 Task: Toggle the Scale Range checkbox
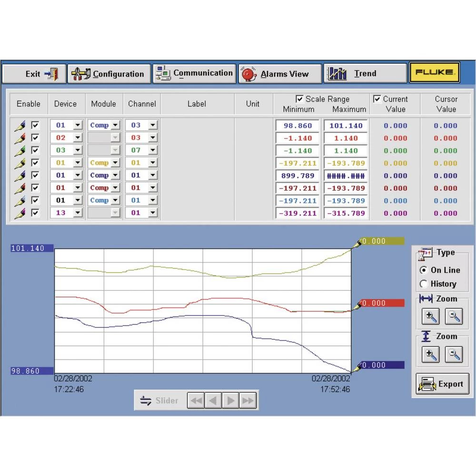click(x=300, y=99)
